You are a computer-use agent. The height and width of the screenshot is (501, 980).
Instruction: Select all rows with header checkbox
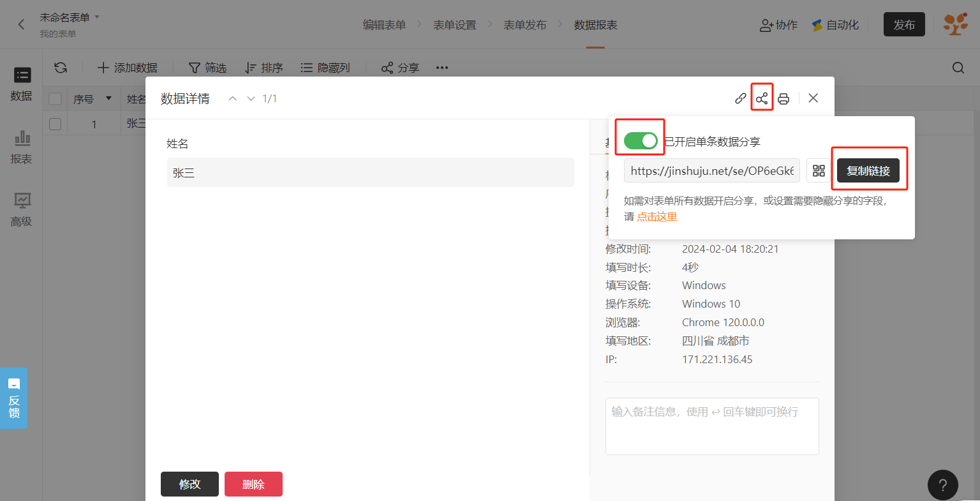pyautogui.click(x=56, y=99)
